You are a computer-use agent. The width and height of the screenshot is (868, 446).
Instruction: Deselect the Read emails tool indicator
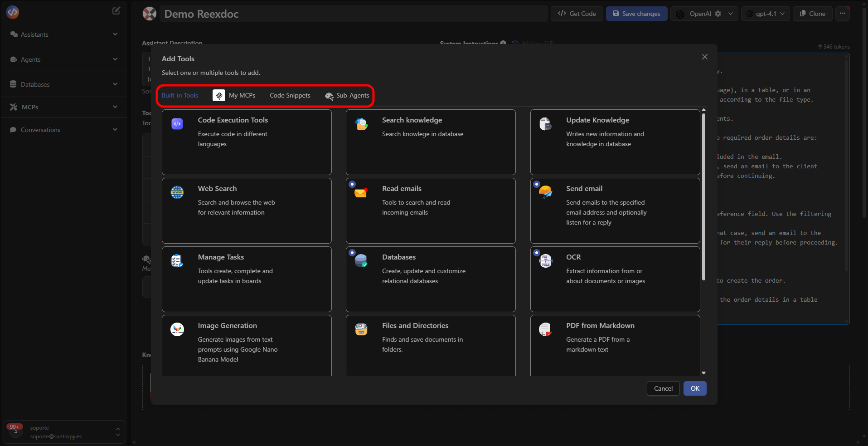pyautogui.click(x=352, y=184)
